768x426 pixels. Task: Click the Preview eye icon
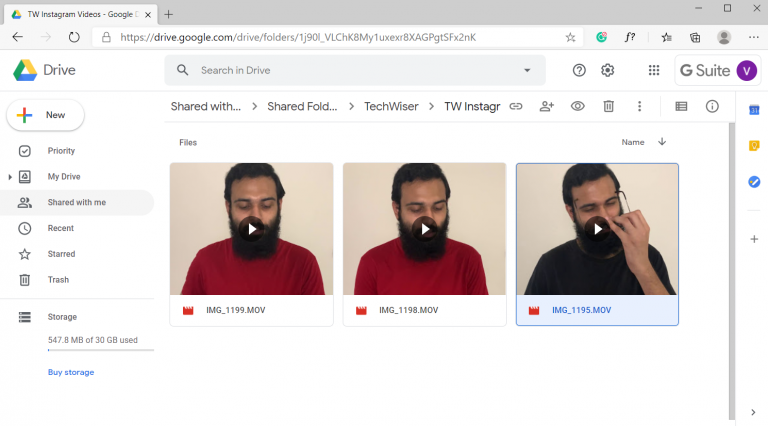click(577, 106)
